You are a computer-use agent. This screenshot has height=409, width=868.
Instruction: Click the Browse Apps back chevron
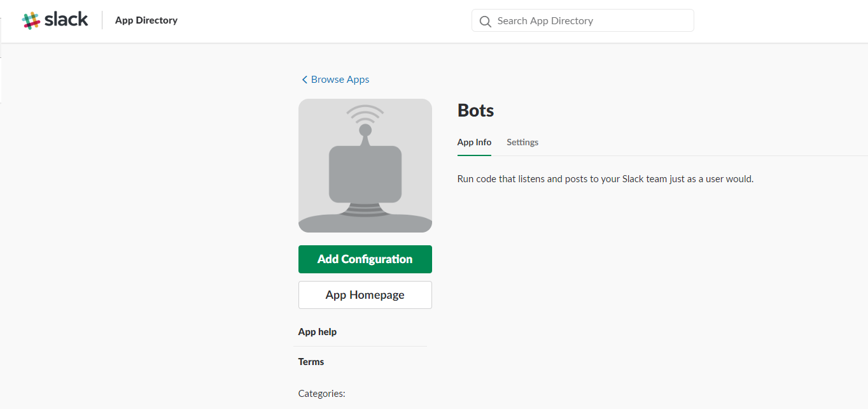coord(304,80)
